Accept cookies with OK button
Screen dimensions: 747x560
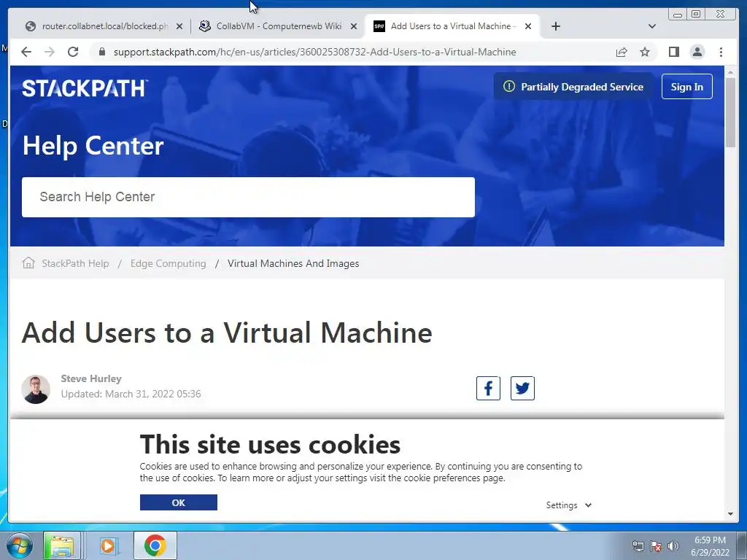[x=179, y=502]
